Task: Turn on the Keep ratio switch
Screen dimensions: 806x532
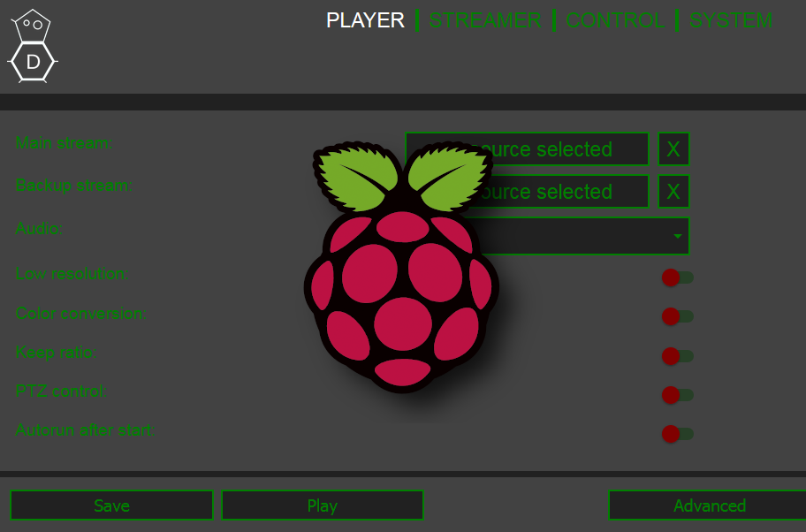Action: pos(677,356)
